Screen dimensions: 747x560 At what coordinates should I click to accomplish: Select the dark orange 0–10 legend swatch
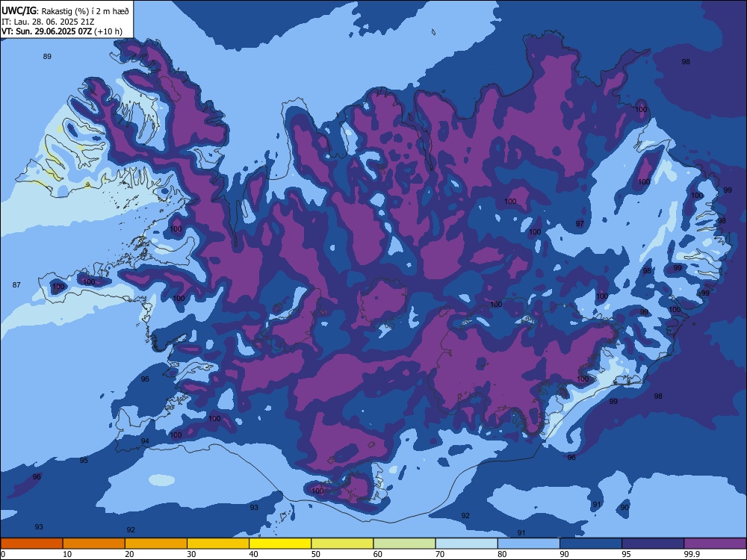tap(31, 544)
